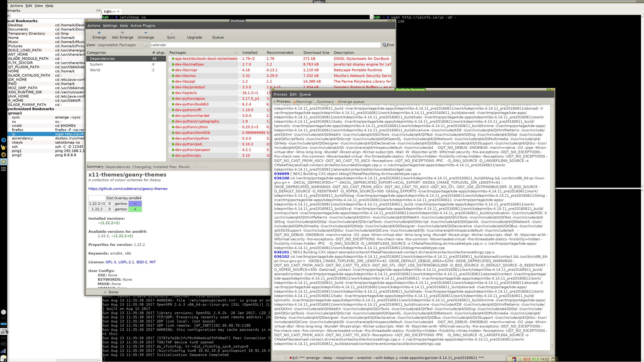The image size is (644, 362).
Task: Toggle checkbox for dev-python/ply package
Action: coord(240,155)
